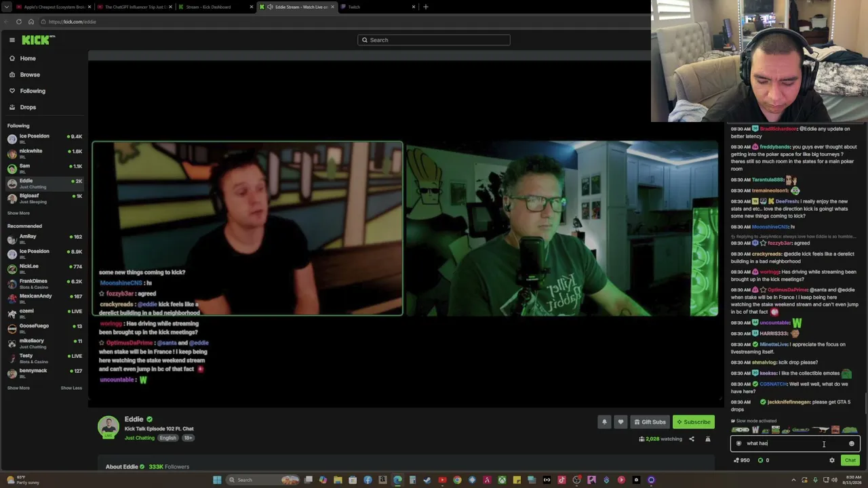Click the chat message input field

pyautogui.click(x=795, y=444)
